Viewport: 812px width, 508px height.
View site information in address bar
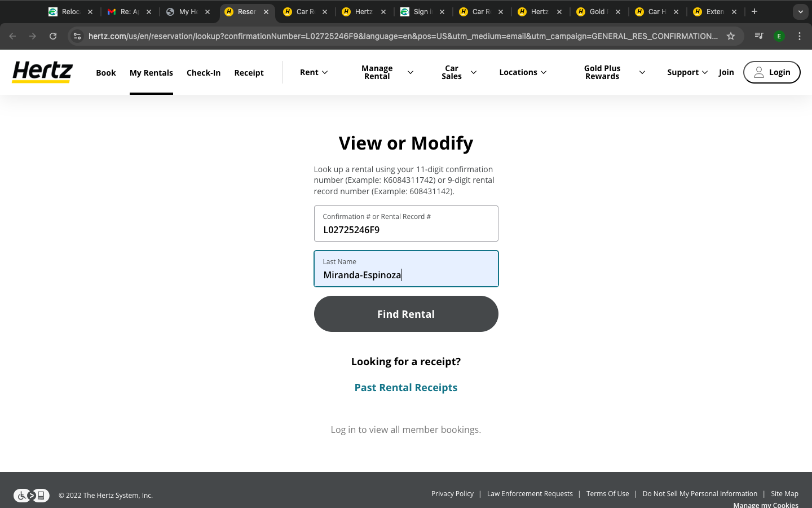pyautogui.click(x=77, y=36)
